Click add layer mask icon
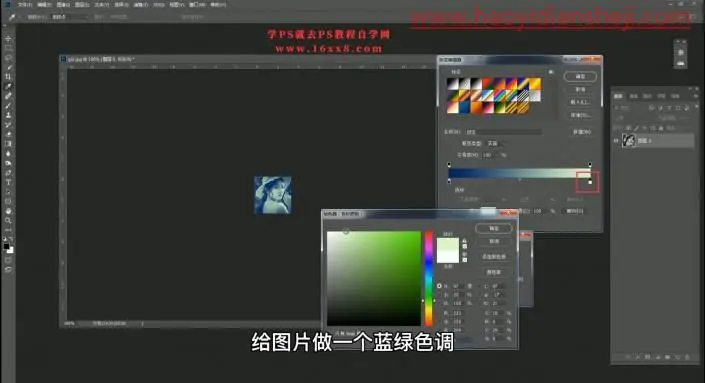 click(647, 357)
